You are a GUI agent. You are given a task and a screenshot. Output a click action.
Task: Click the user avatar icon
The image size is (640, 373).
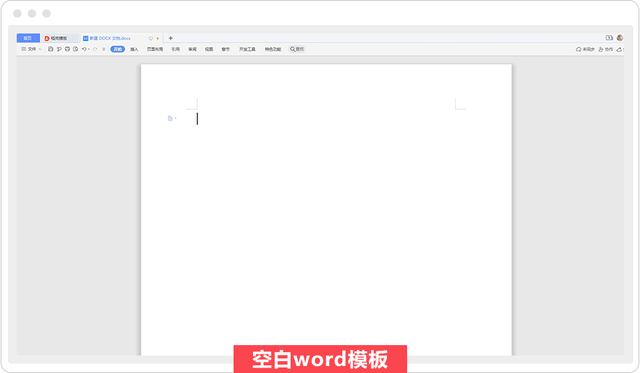(x=620, y=38)
